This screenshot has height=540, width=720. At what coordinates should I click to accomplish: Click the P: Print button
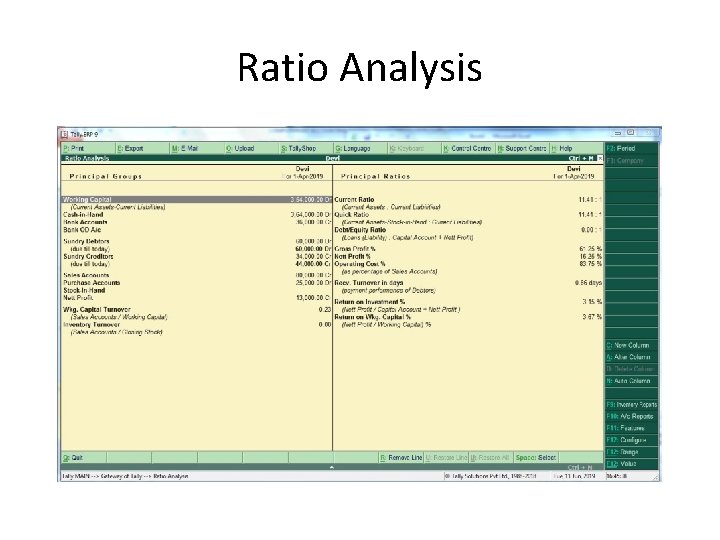pyautogui.click(x=88, y=148)
